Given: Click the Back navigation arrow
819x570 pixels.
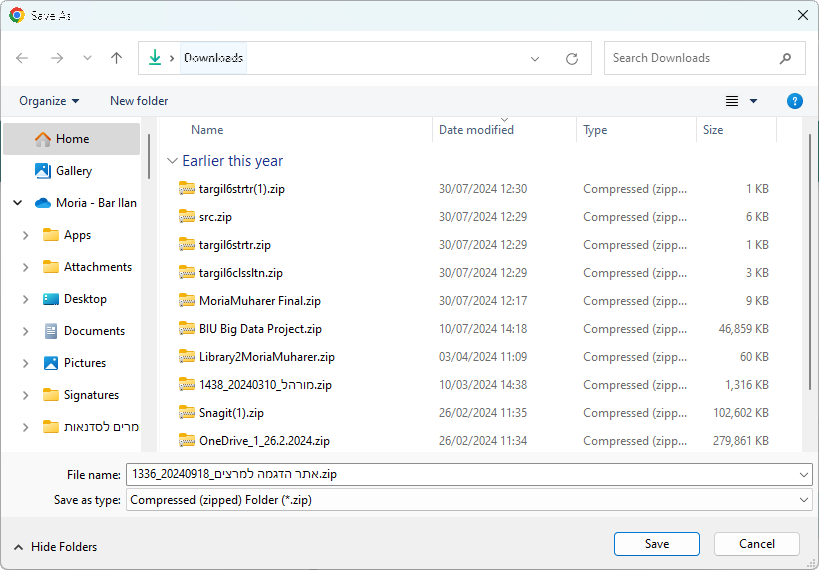Looking at the screenshot, I should click(22, 58).
